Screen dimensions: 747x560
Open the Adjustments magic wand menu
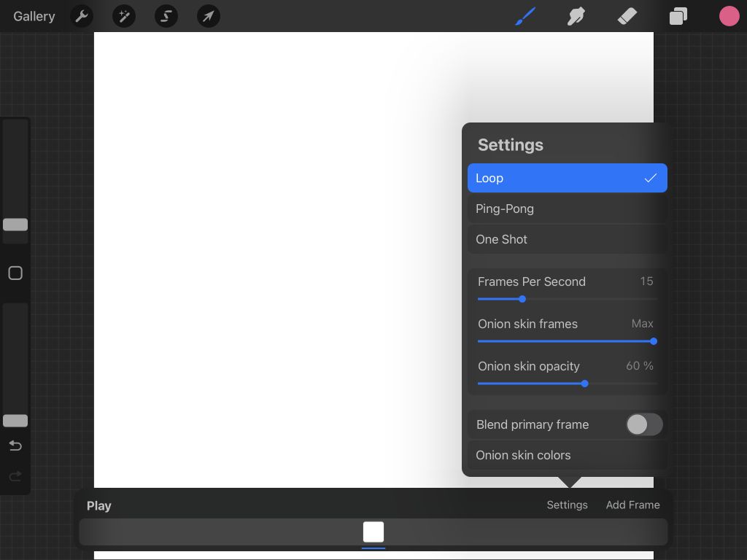coord(124,16)
